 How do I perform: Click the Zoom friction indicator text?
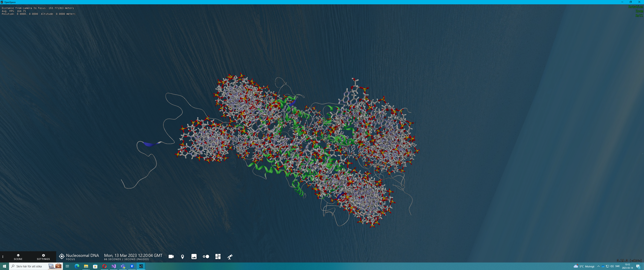[x=639, y=11]
